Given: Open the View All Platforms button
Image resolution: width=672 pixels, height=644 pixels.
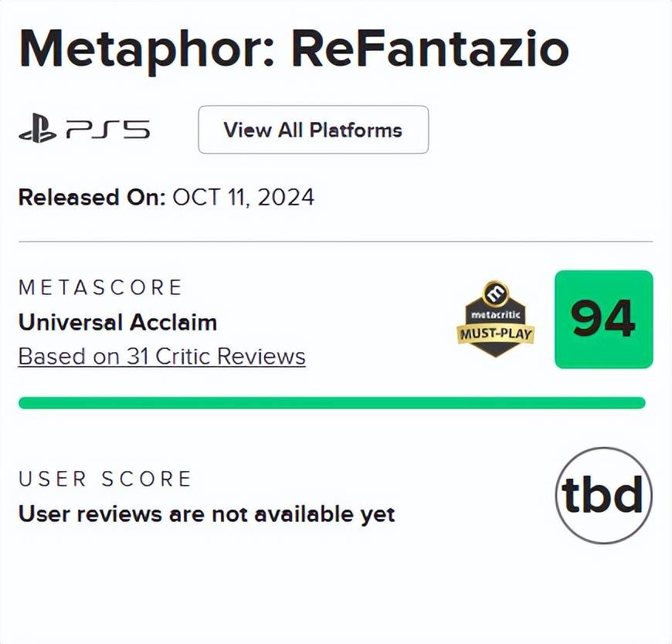Looking at the screenshot, I should click(313, 130).
